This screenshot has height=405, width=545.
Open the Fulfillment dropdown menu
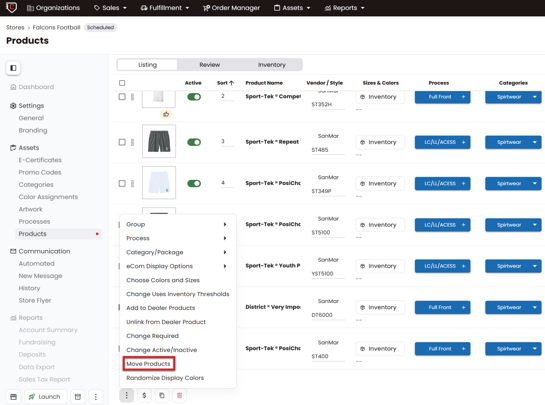165,8
